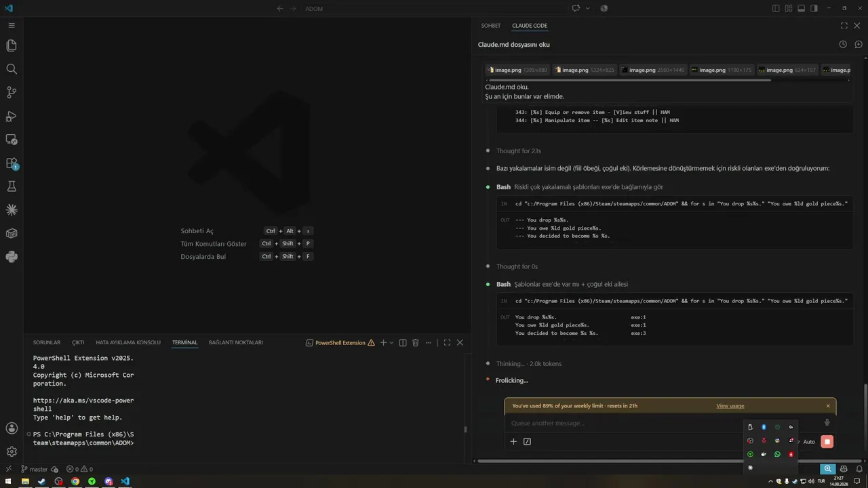Open Steam from the Windows taskbar
This screenshot has height=488, width=868.
pyautogui.click(x=41, y=481)
